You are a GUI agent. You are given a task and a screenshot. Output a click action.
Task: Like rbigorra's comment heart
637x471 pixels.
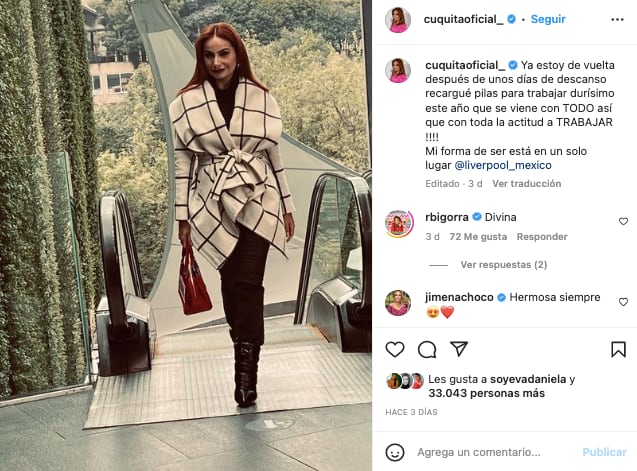tap(623, 221)
